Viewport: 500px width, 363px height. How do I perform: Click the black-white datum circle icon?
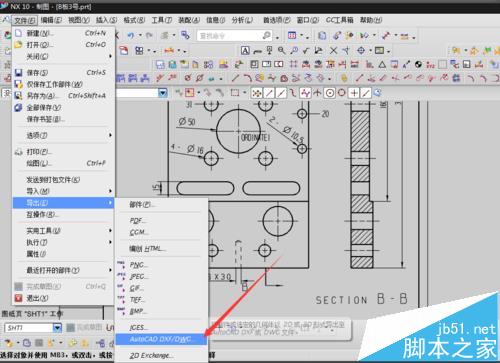click(x=419, y=64)
